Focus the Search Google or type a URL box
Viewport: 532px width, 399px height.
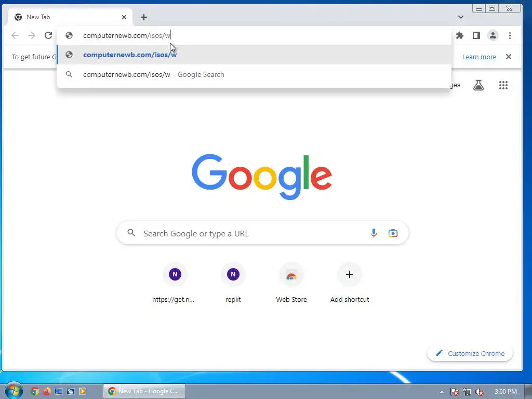click(262, 233)
